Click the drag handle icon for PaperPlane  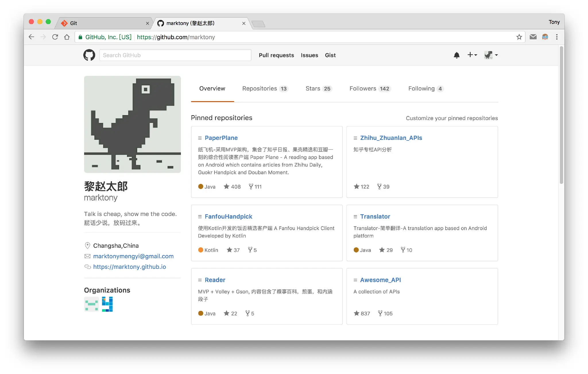(x=200, y=138)
